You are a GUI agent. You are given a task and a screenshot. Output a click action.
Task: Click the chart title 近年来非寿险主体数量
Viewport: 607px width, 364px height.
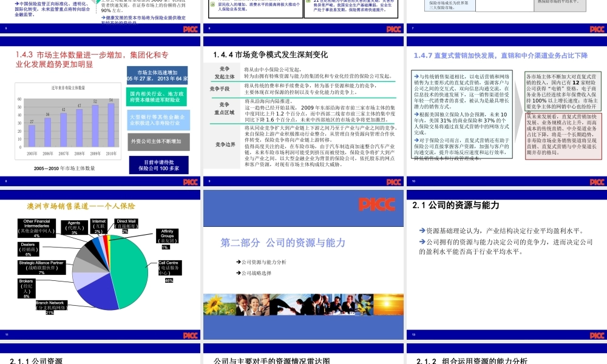point(68,88)
